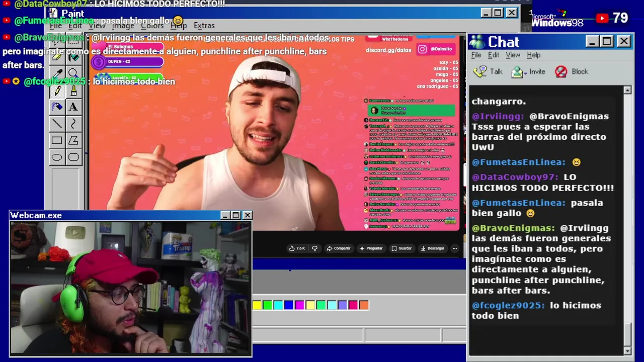Open the View menu in Chat
This screenshot has height=362, width=644.
[x=513, y=55]
